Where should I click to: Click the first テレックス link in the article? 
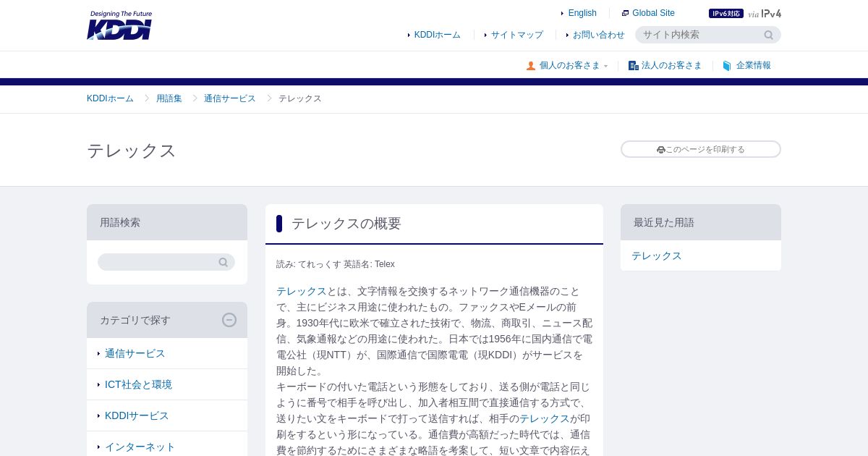tap(302, 291)
